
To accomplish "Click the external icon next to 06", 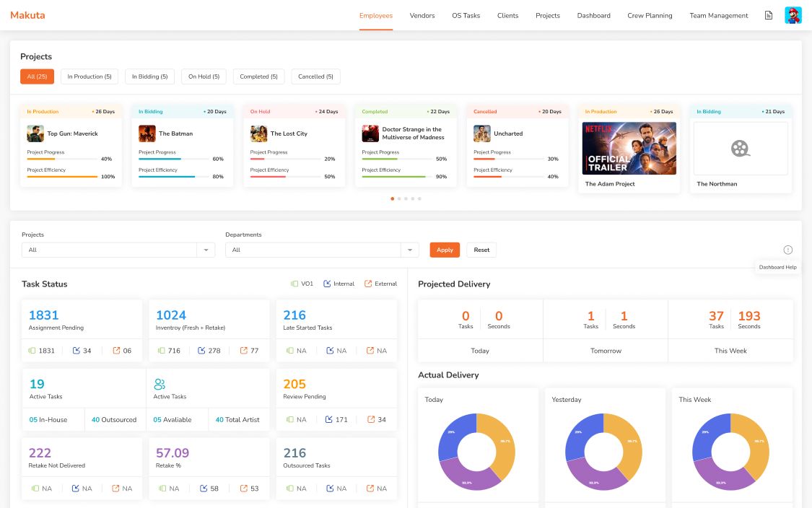I will pos(116,351).
